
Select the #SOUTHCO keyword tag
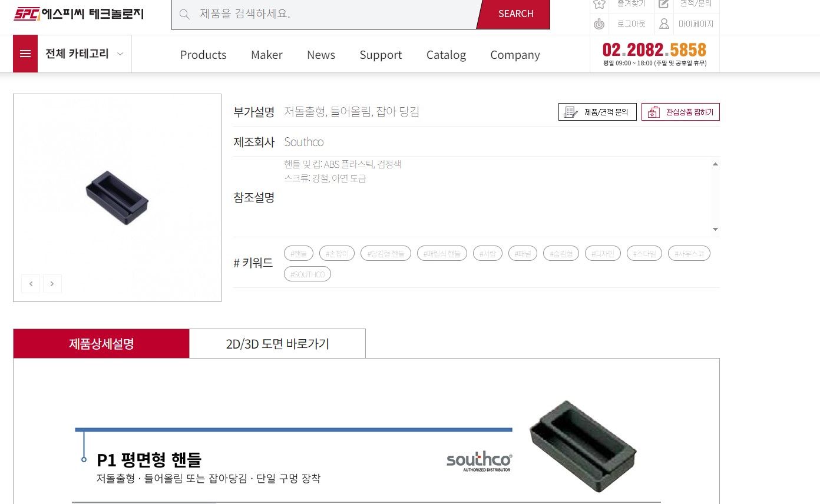307,274
